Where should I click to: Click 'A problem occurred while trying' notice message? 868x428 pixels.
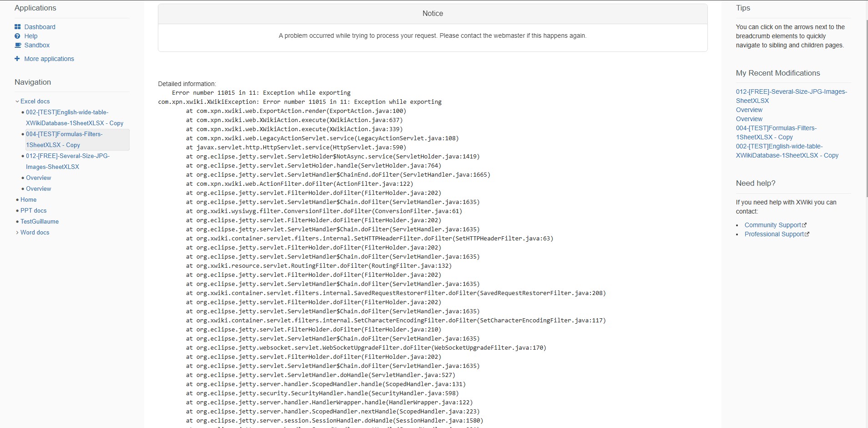433,36
